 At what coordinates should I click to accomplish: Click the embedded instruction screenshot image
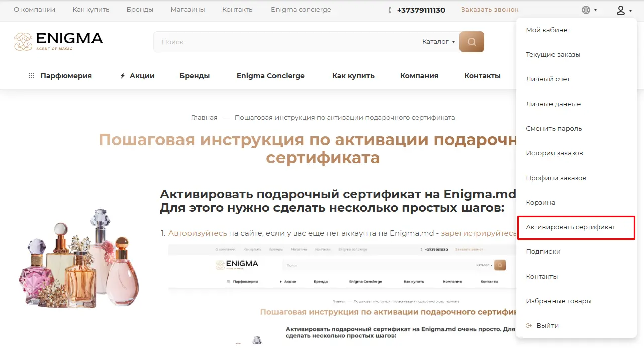coord(342,295)
